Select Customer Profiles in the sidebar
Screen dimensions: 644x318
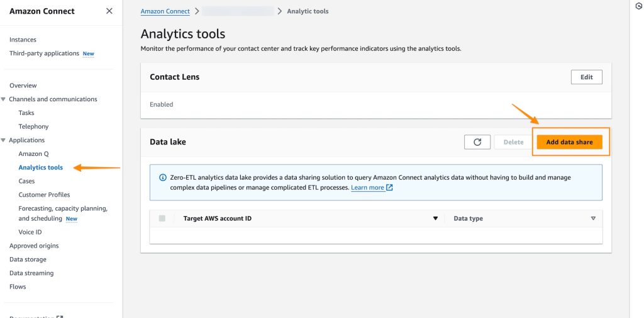point(44,195)
